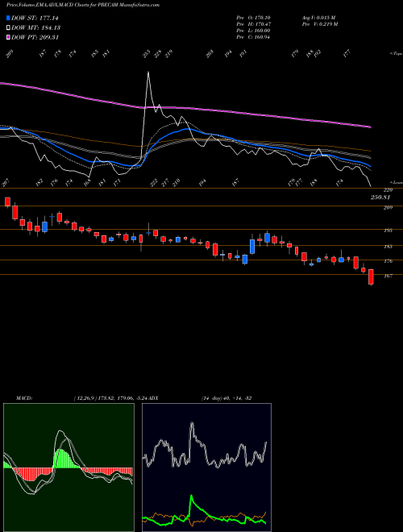This screenshot has width=403, height=532.
Task: Click the 209 price level label
Action: (x=388, y=208)
